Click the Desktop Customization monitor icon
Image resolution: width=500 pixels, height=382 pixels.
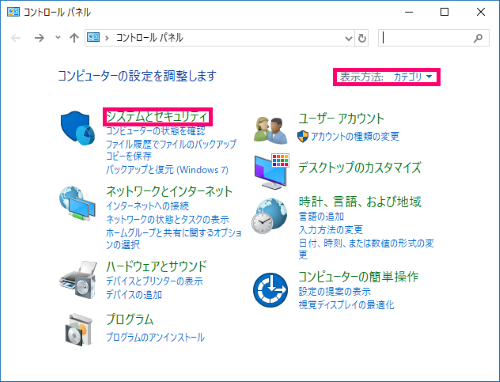272,171
